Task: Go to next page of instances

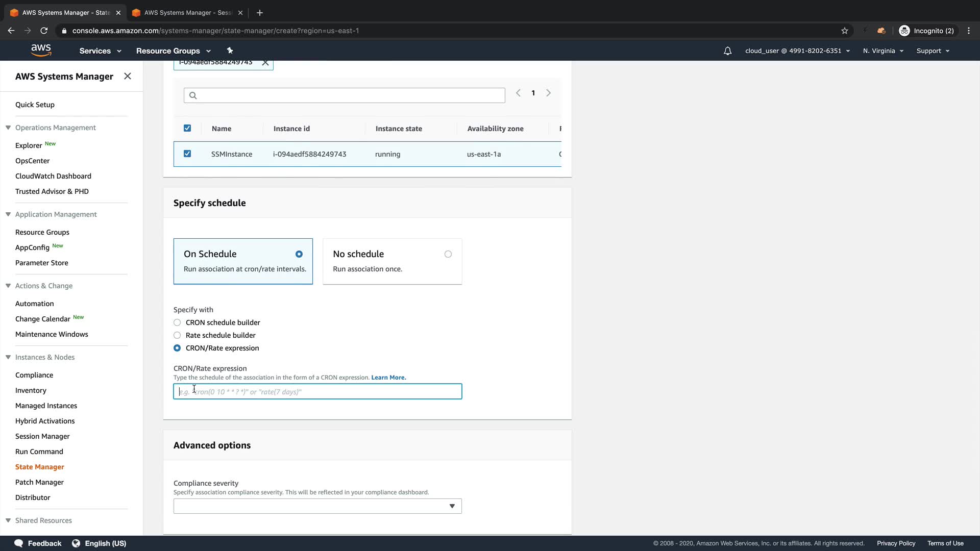Action: tap(548, 93)
